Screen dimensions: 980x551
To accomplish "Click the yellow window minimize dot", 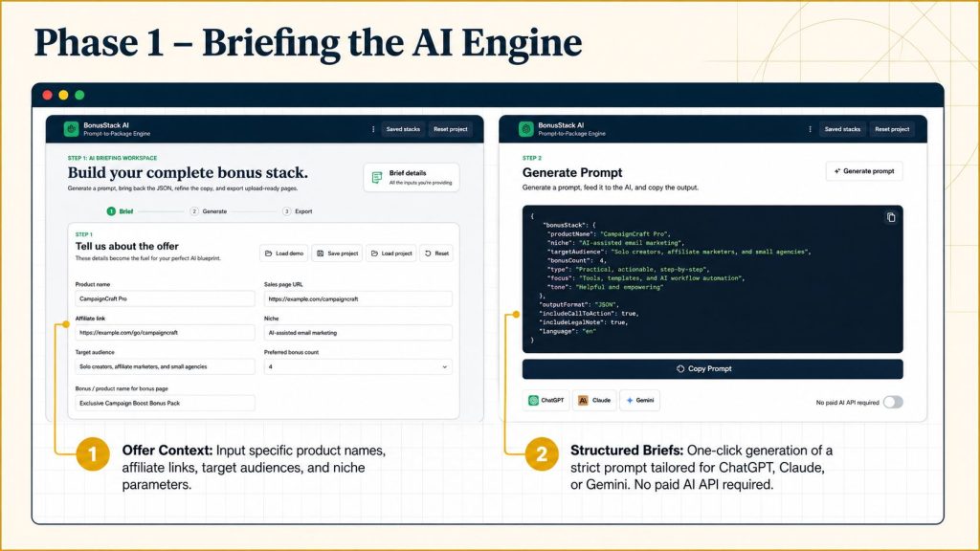I will pyautogui.click(x=63, y=95).
